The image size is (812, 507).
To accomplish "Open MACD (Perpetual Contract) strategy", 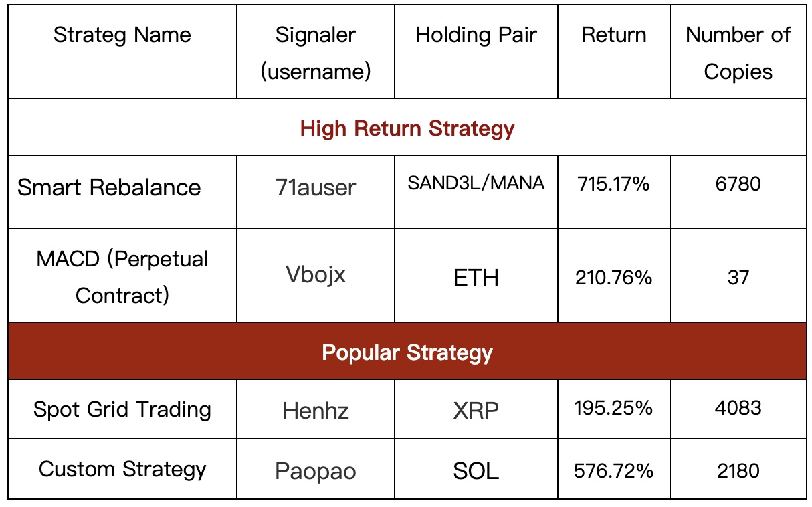I will click(x=122, y=276).
